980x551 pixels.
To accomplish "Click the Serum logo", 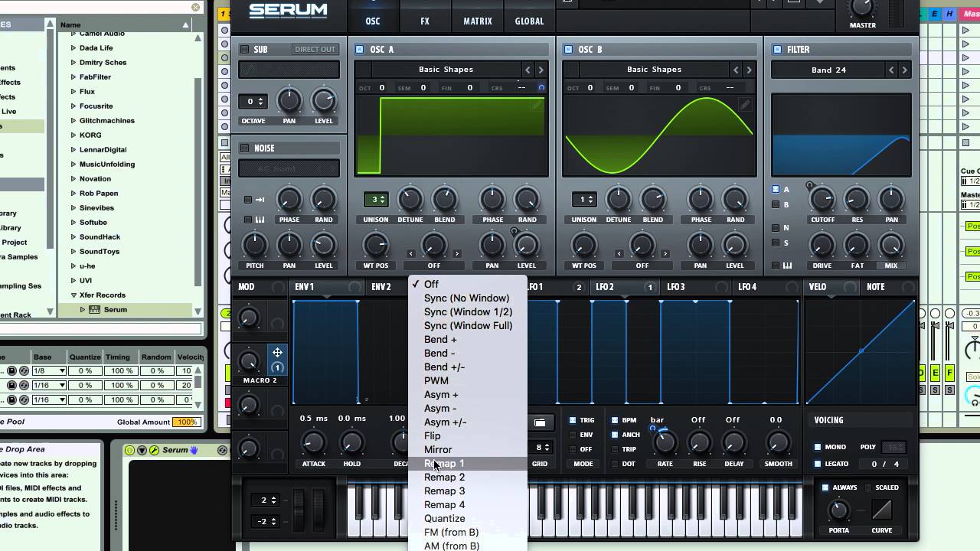I will pyautogui.click(x=289, y=11).
